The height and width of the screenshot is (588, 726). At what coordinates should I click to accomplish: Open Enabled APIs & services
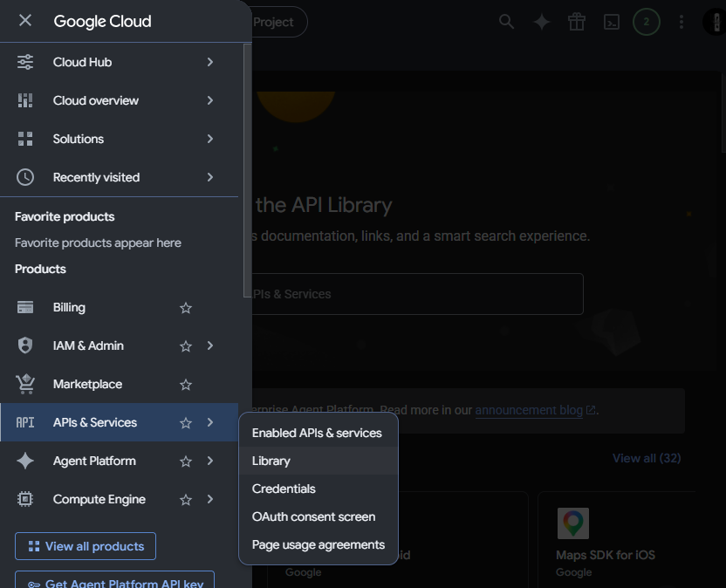[x=318, y=433]
